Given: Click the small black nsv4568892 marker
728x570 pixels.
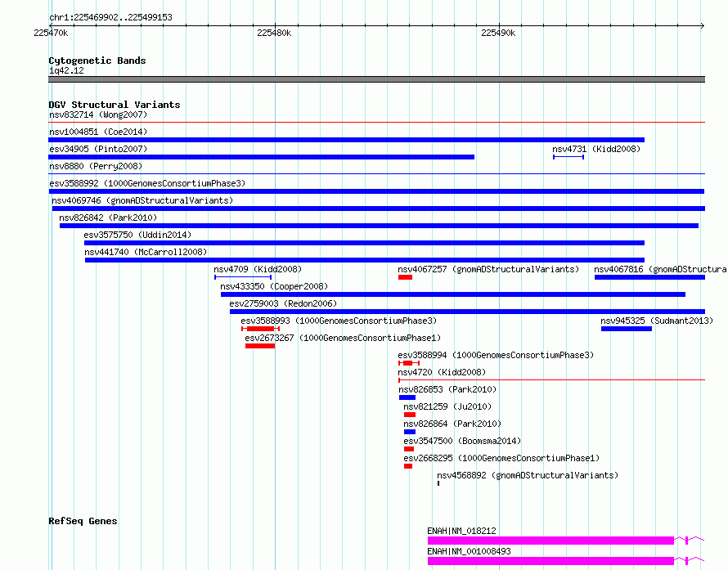Looking at the screenshot, I should coord(438,483).
